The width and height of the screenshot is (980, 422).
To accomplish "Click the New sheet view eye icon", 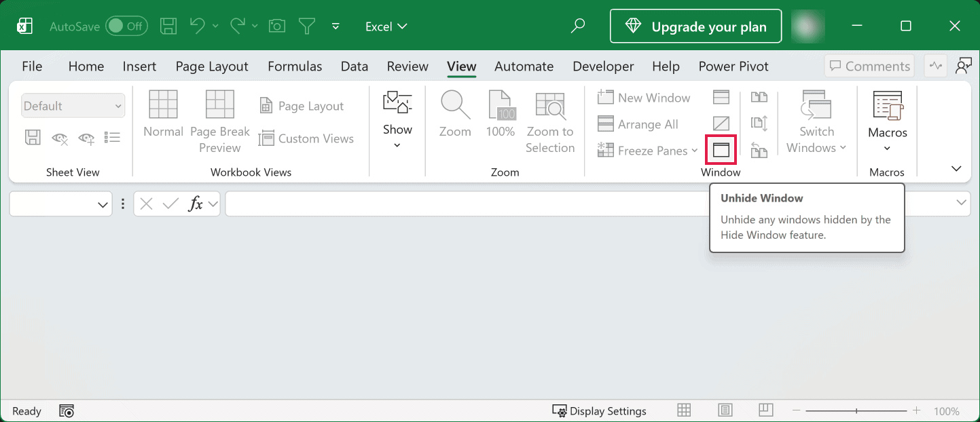I will point(86,138).
